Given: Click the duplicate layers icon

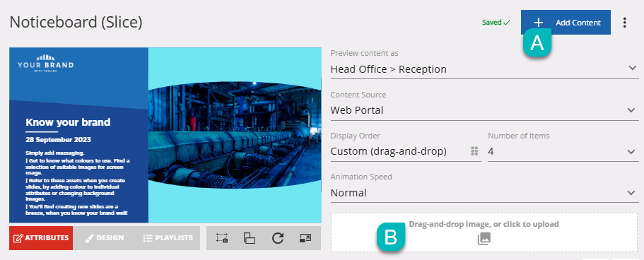Looking at the screenshot, I should click(250, 238).
